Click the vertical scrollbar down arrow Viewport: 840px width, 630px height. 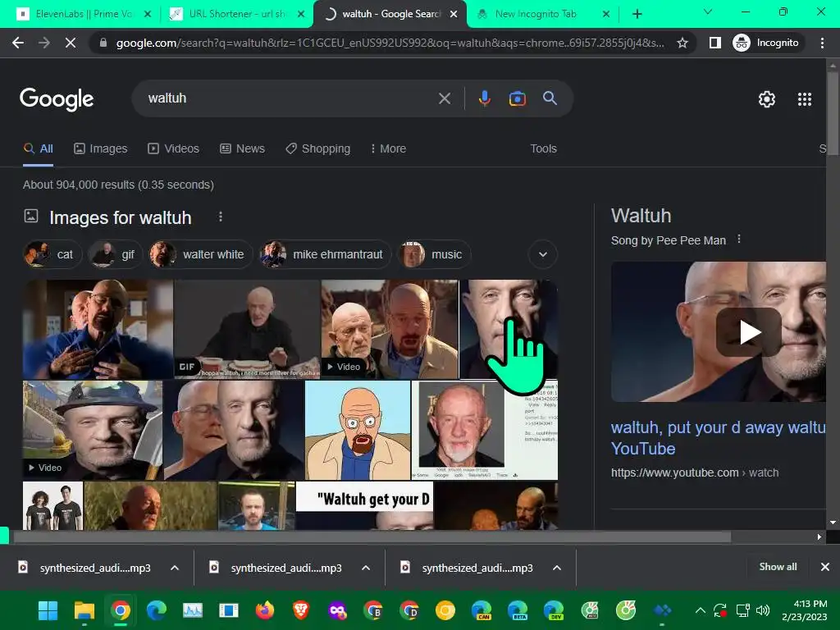[x=833, y=523]
